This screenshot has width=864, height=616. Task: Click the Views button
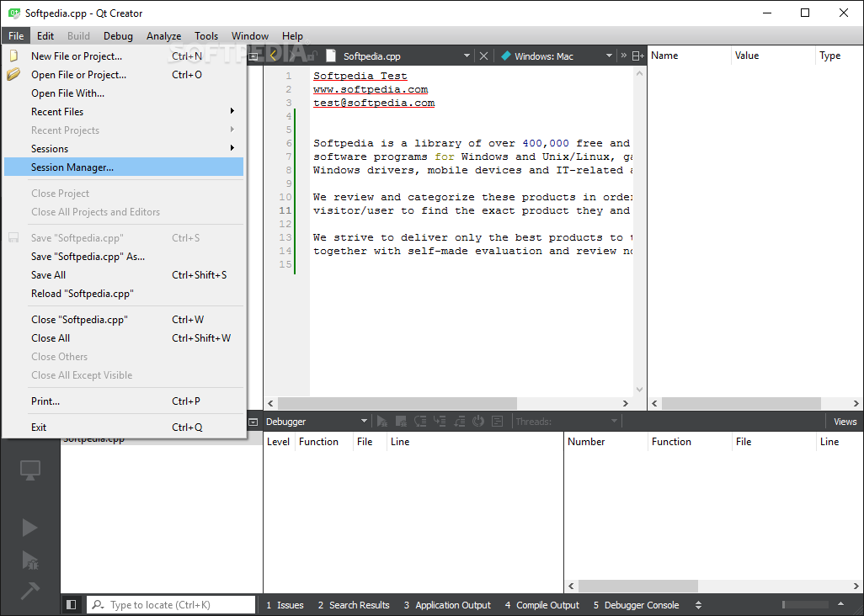coord(845,422)
